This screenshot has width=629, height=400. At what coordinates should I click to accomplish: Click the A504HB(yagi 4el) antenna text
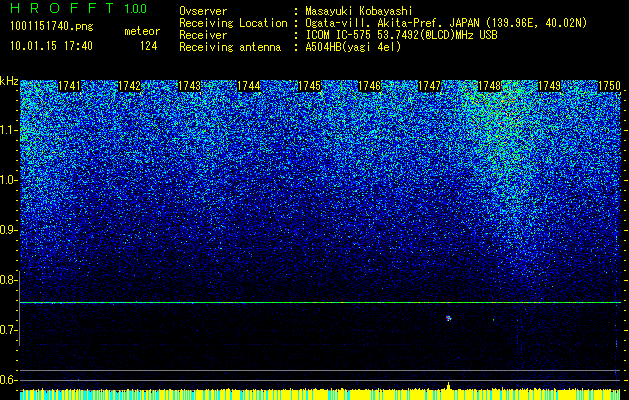[x=353, y=47]
